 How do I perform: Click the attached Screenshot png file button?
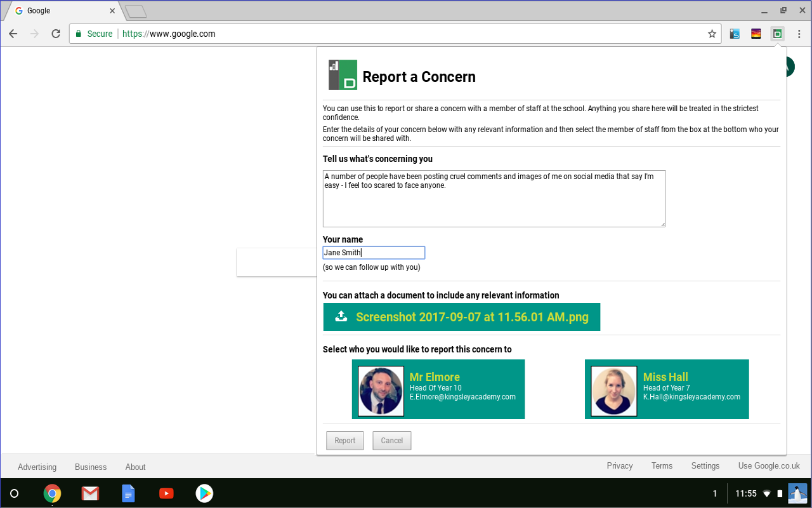[x=461, y=317]
